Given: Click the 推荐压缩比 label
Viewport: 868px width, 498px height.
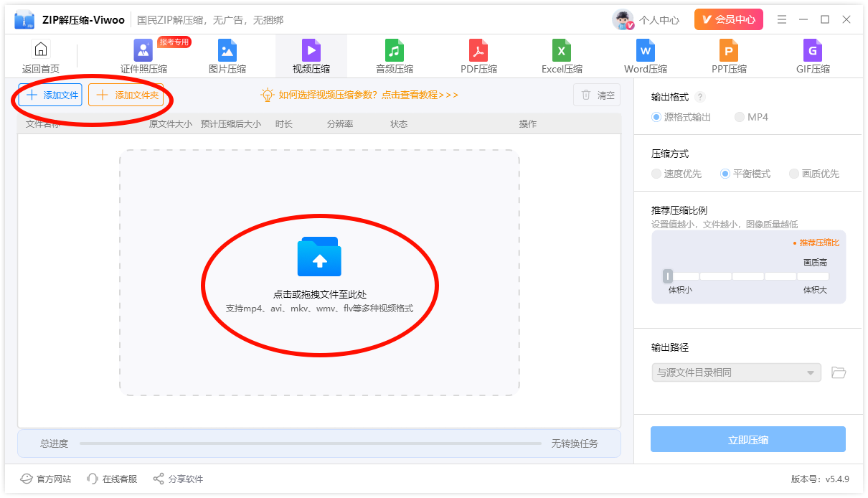Looking at the screenshot, I should 819,243.
